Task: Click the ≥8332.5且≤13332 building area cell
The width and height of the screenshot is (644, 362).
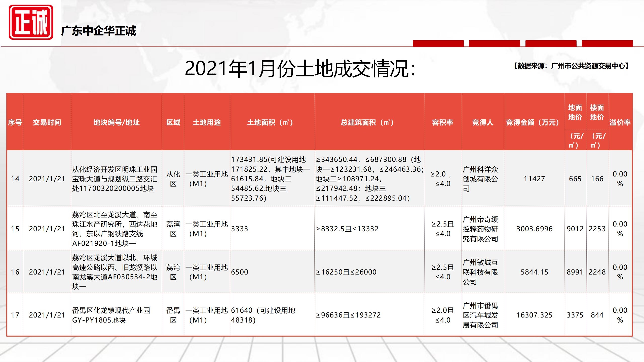Action: (347, 229)
